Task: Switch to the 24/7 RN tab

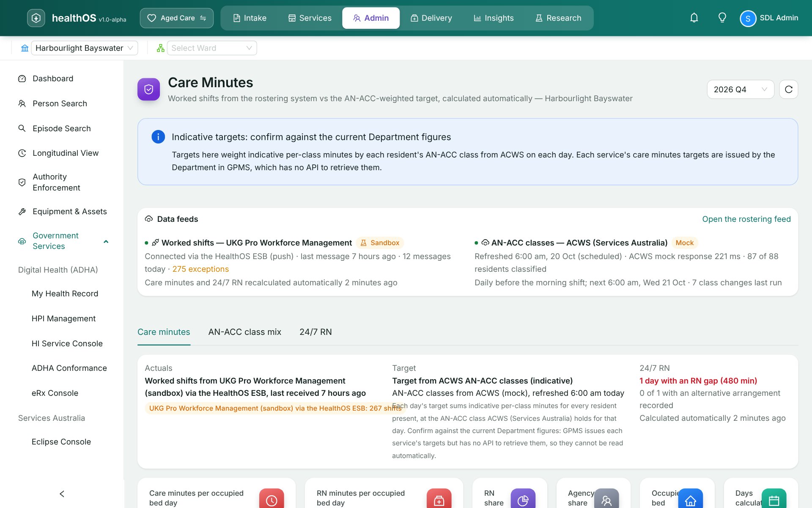Action: 315,332
